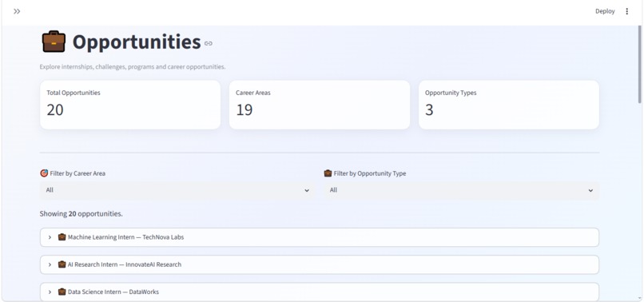
Task: Click the arrow icon on Data Science Intern row
Action: pyautogui.click(x=50, y=292)
